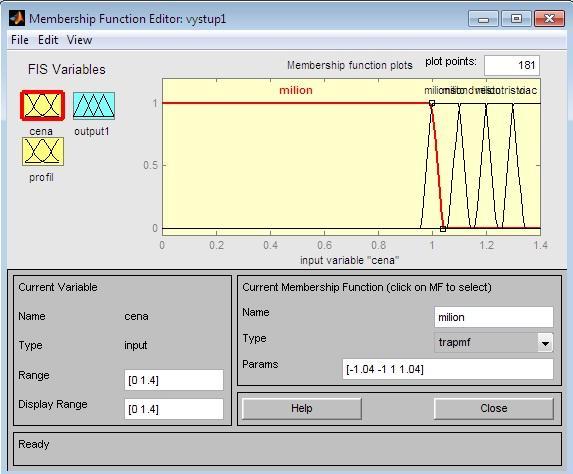Select the profil input variable icon
The height and width of the screenshot is (474, 573).
click(x=43, y=151)
